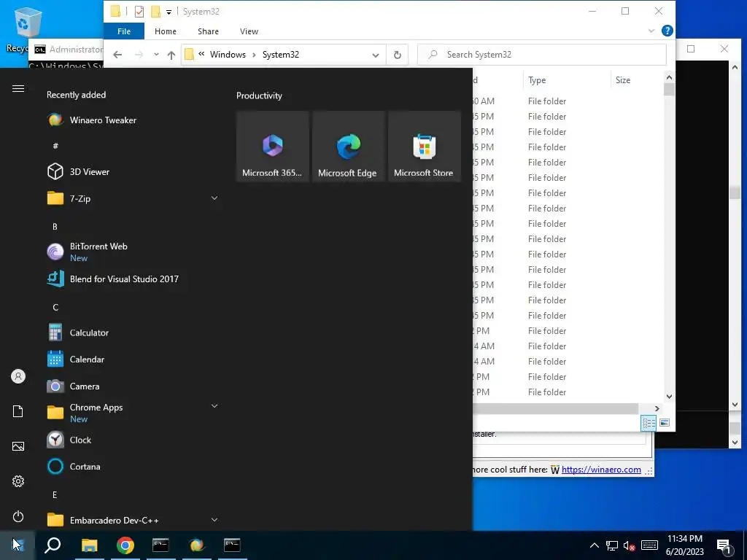Image resolution: width=747 pixels, height=560 pixels.
Task: Open recent locations dropdown in Explorer
Action: click(x=156, y=55)
